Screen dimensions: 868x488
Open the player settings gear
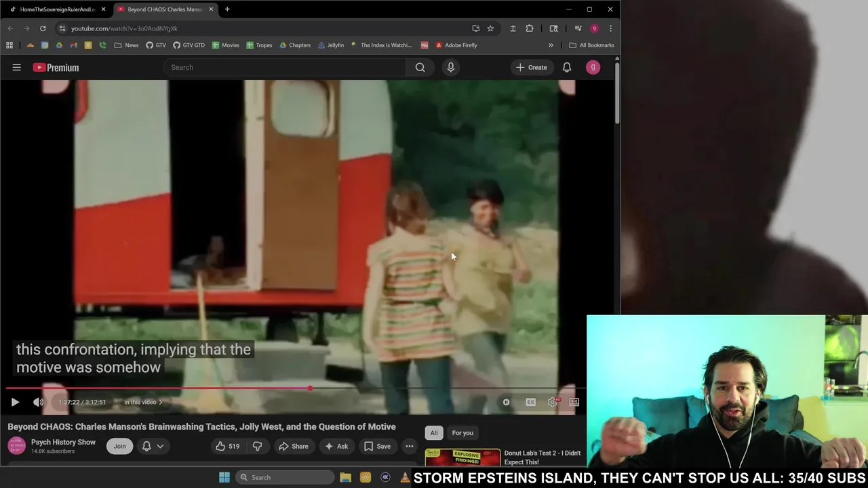point(553,402)
